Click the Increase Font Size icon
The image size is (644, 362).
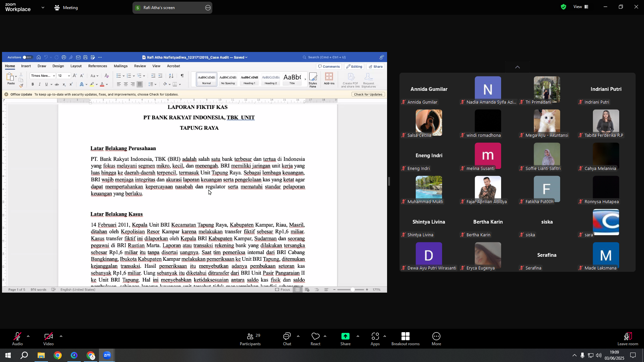(x=75, y=76)
